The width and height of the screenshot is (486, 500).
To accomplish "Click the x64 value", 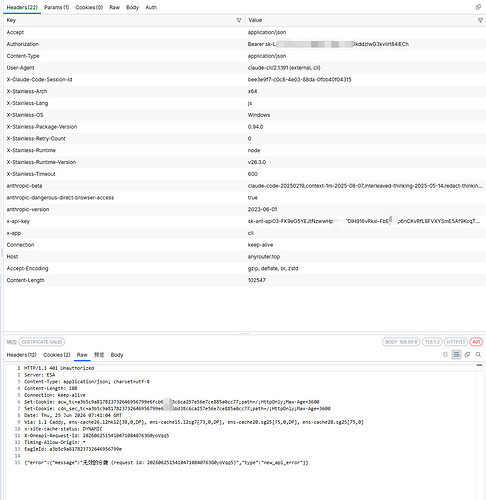I will tap(252, 91).
